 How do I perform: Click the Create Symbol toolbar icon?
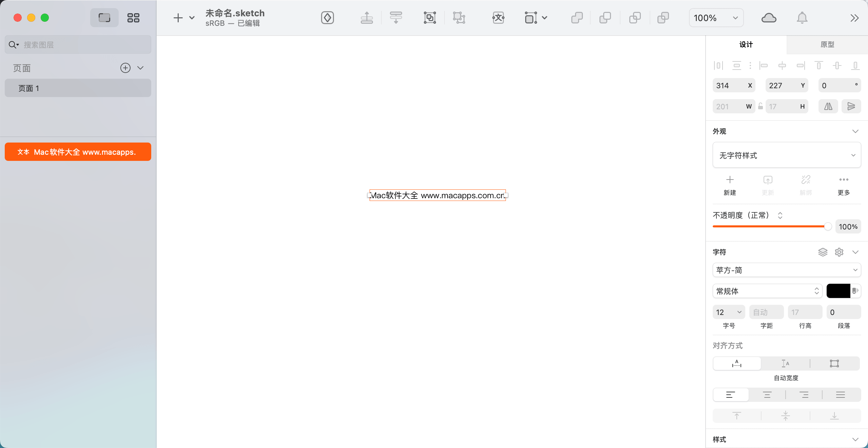(x=328, y=18)
